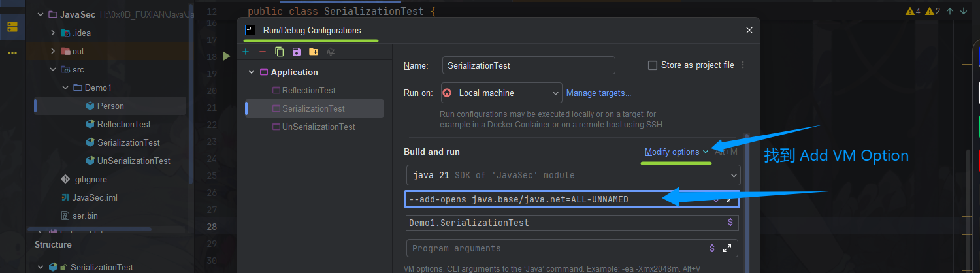Close the Run/Debug Configurations dialog
Screen dimensions: 980x273
(x=749, y=30)
